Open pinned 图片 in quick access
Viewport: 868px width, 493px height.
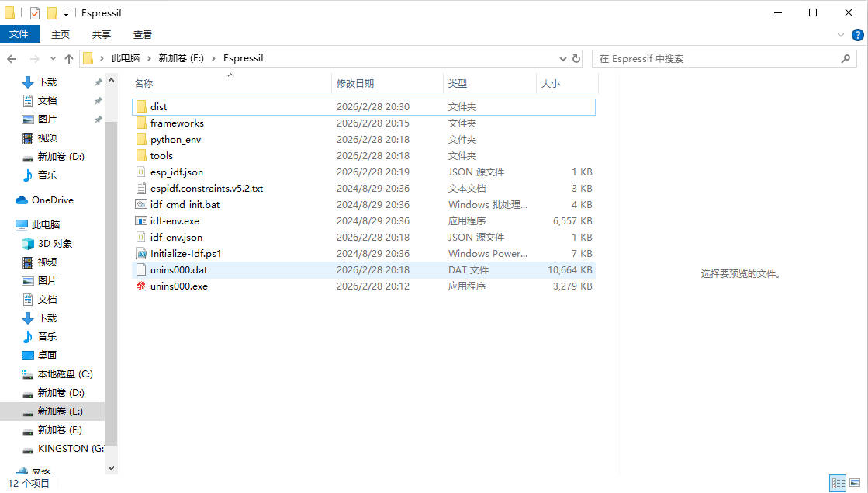(47, 120)
